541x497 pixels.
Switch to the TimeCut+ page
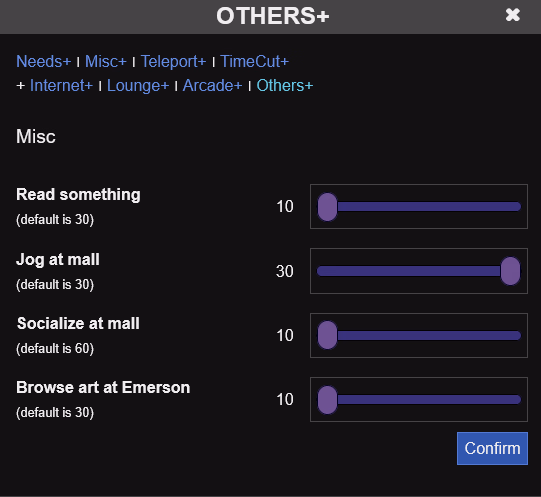(254, 62)
